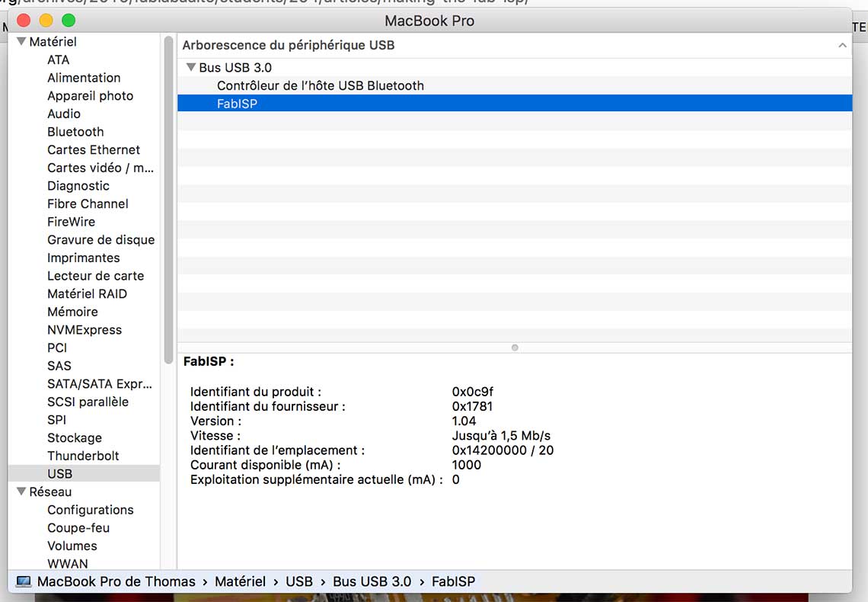The image size is (868, 602).
Task: Select Lecteur de carte entry
Action: click(x=95, y=276)
